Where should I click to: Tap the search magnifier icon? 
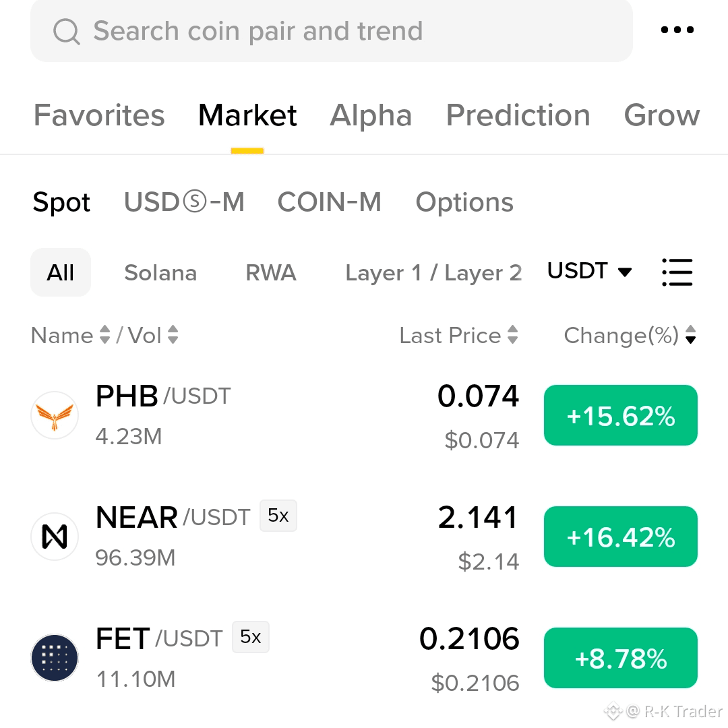pyautogui.click(x=66, y=32)
